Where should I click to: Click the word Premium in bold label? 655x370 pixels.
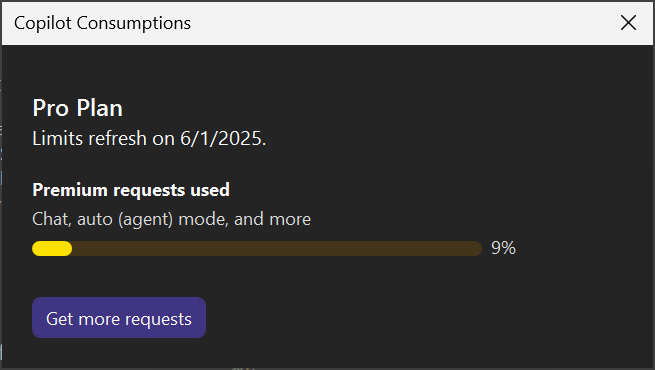click(70, 190)
